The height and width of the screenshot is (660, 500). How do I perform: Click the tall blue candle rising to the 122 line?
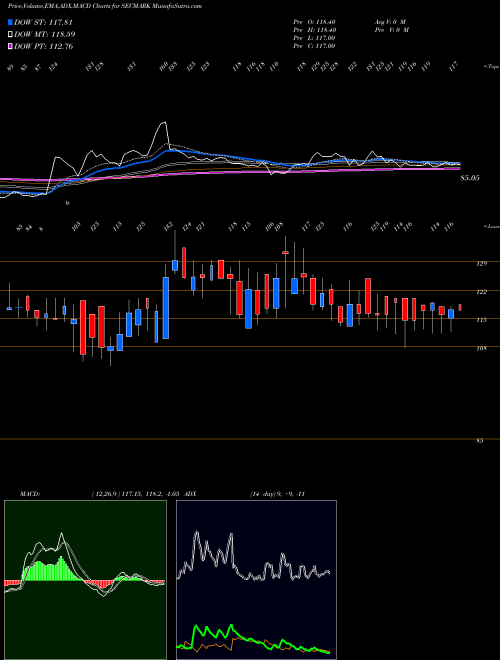pyautogui.click(x=166, y=308)
